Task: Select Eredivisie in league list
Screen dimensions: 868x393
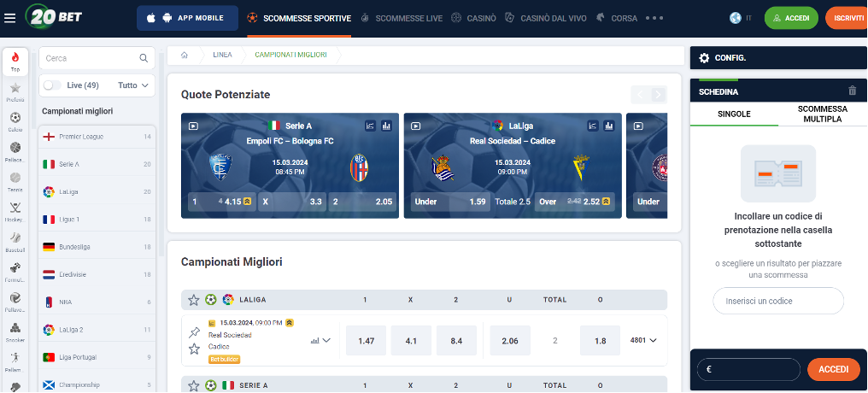Action: (97, 274)
